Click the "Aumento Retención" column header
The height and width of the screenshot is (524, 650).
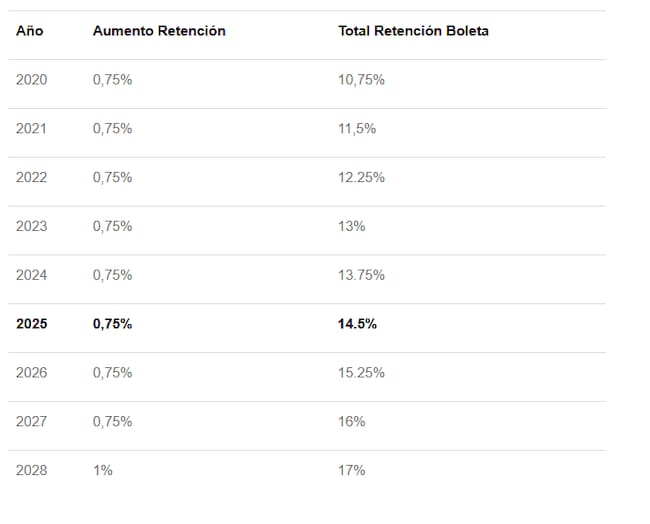159,31
